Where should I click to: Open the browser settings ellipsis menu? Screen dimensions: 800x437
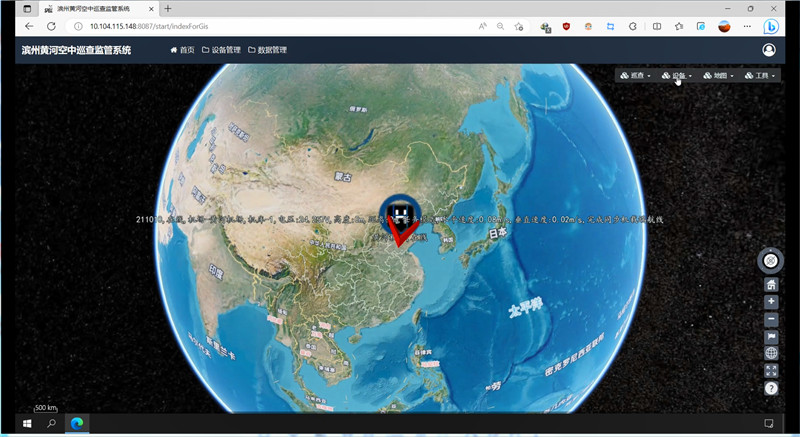point(747,26)
